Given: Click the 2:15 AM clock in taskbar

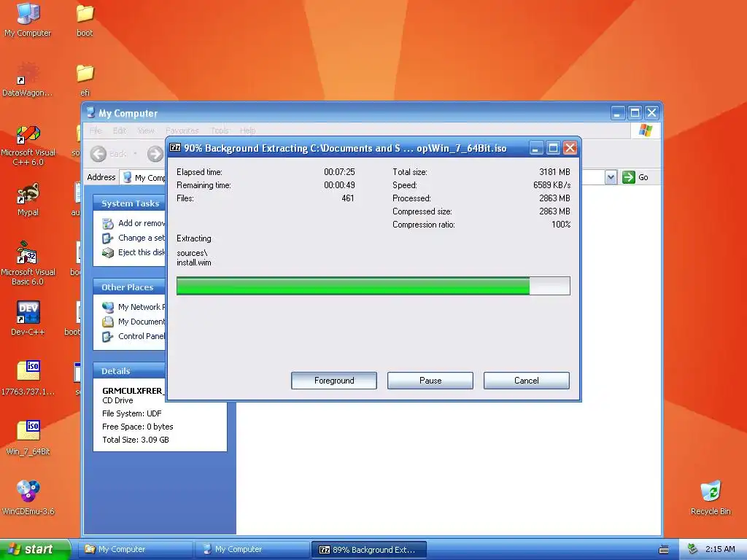Looking at the screenshot, I should click(720, 549).
